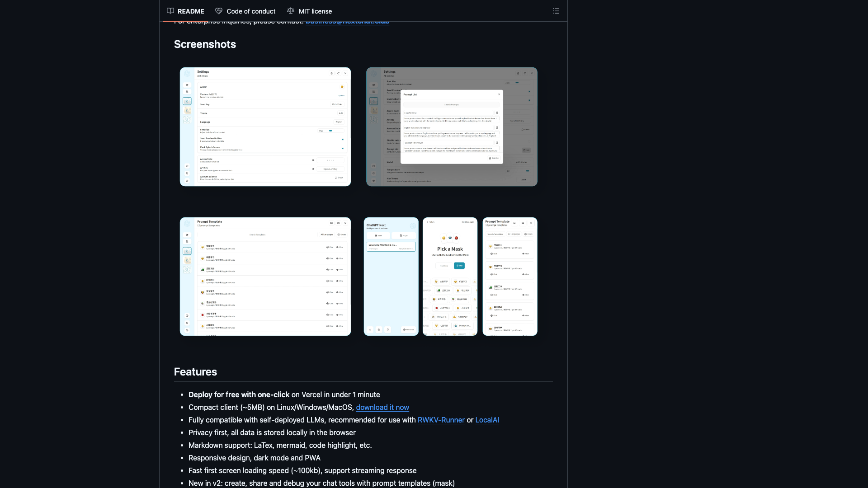Click the Screenshots heading

[x=205, y=44]
